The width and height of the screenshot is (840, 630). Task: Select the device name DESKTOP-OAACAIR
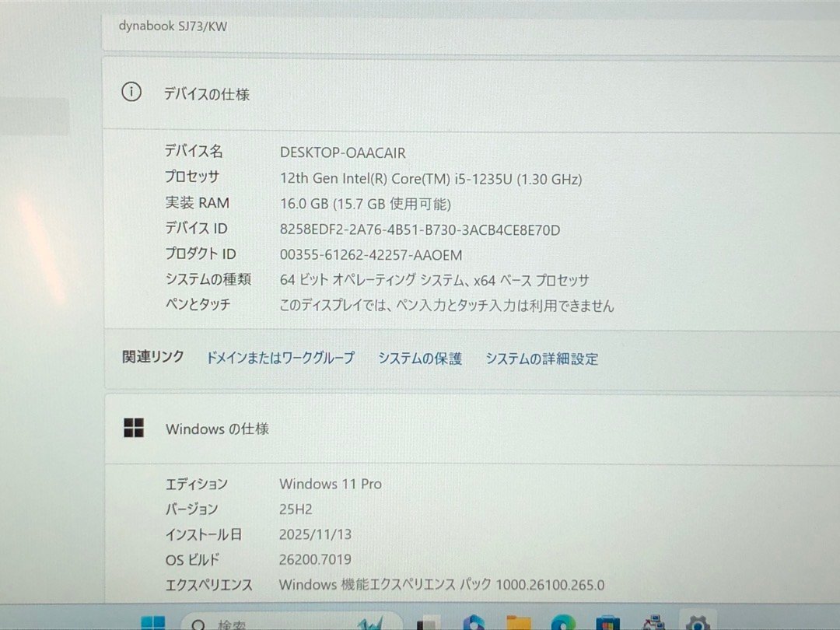343,152
